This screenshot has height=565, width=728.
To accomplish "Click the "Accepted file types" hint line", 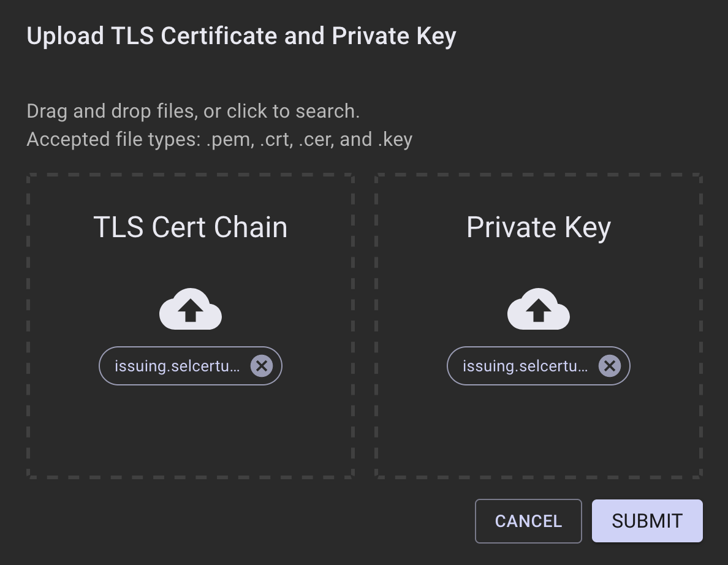I will [219, 140].
